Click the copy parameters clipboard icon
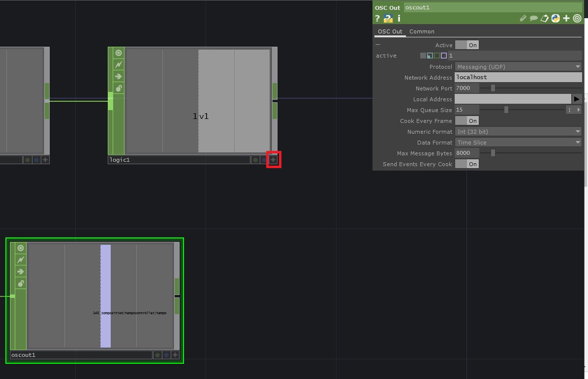This screenshot has height=379, width=588. tap(545, 18)
